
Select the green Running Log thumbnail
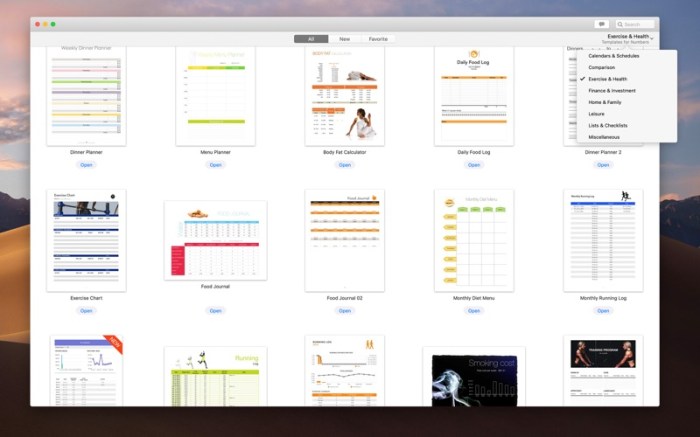pyautogui.click(x=216, y=376)
